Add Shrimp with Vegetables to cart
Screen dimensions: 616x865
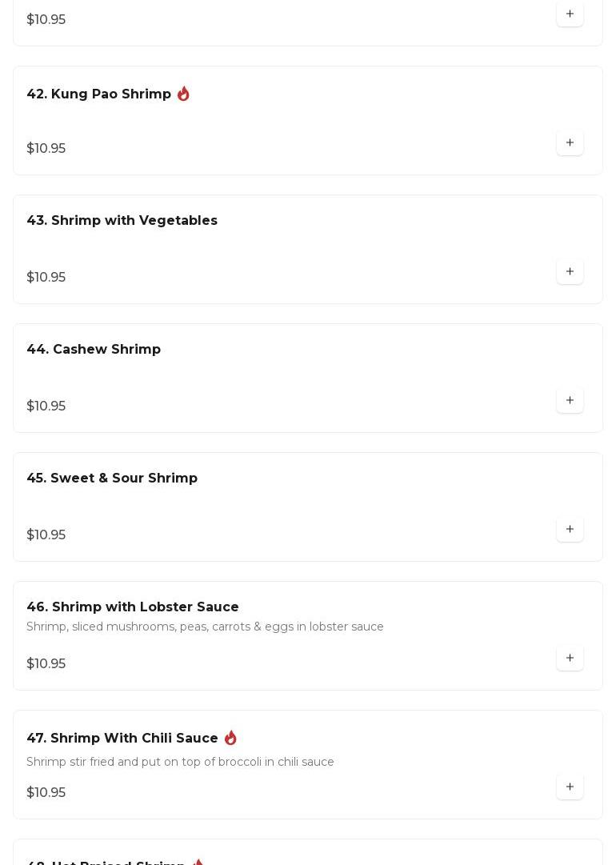(x=570, y=272)
